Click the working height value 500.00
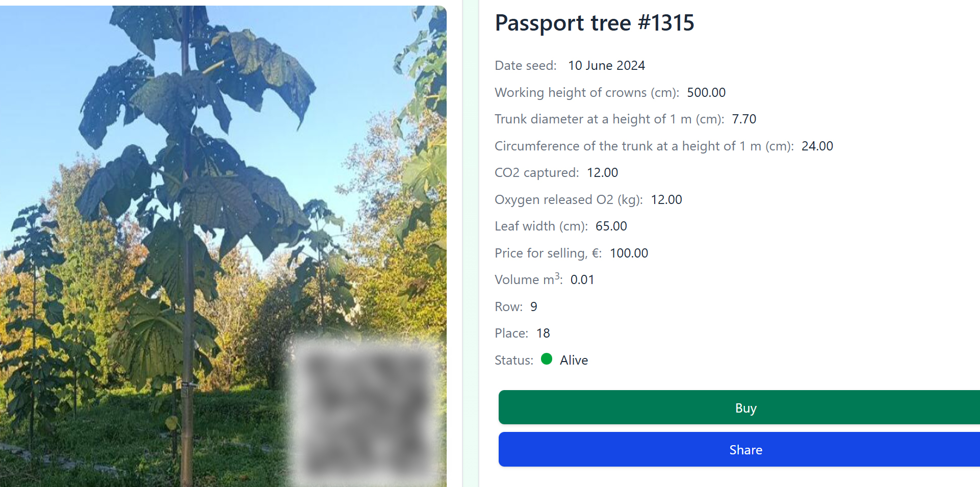This screenshot has width=980, height=487. click(706, 92)
